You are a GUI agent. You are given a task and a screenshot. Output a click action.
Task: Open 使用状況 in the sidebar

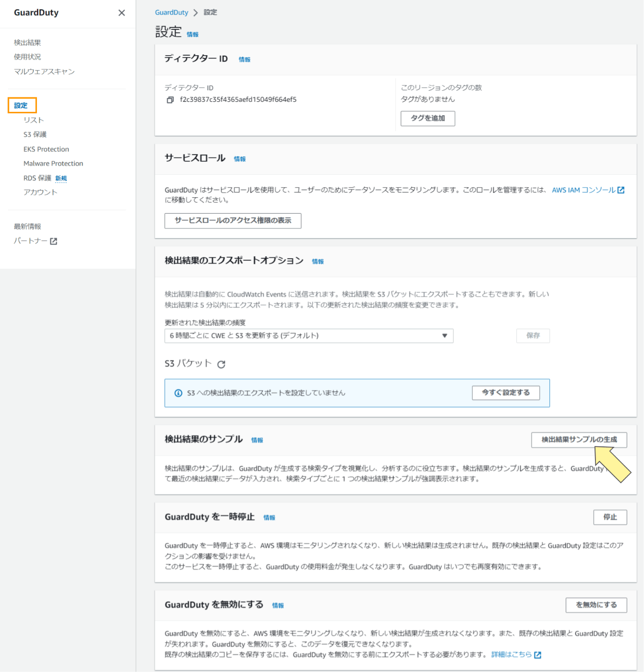(27, 57)
